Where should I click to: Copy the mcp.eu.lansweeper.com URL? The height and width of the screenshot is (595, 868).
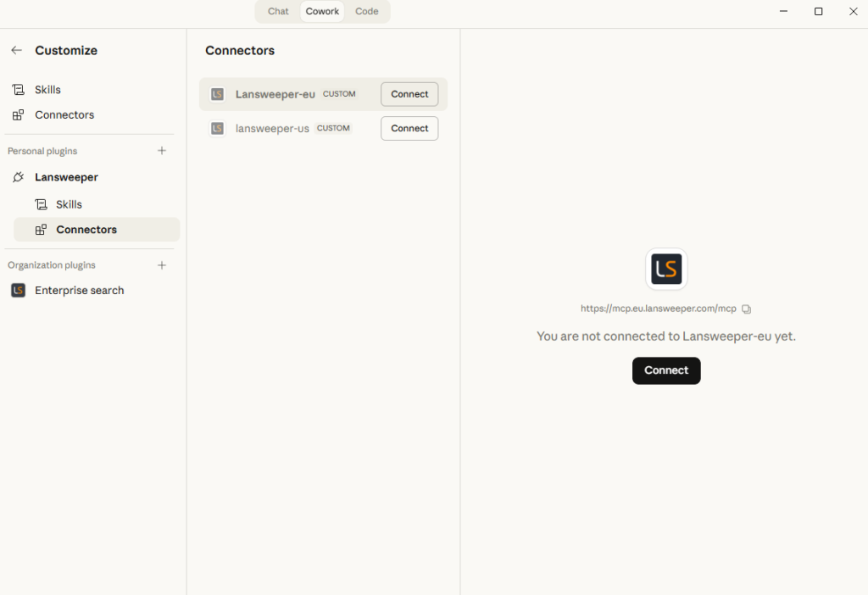746,309
